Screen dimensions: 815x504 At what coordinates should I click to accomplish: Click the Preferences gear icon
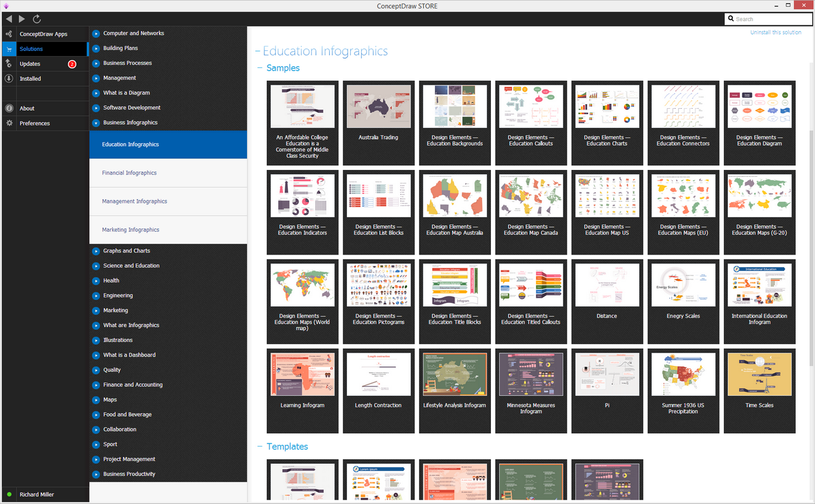click(9, 123)
